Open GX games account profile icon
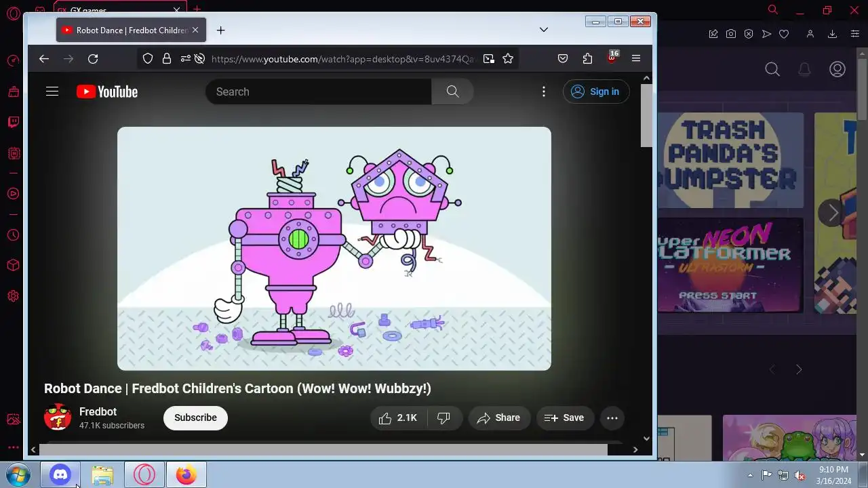This screenshot has height=488, width=868. (x=837, y=69)
